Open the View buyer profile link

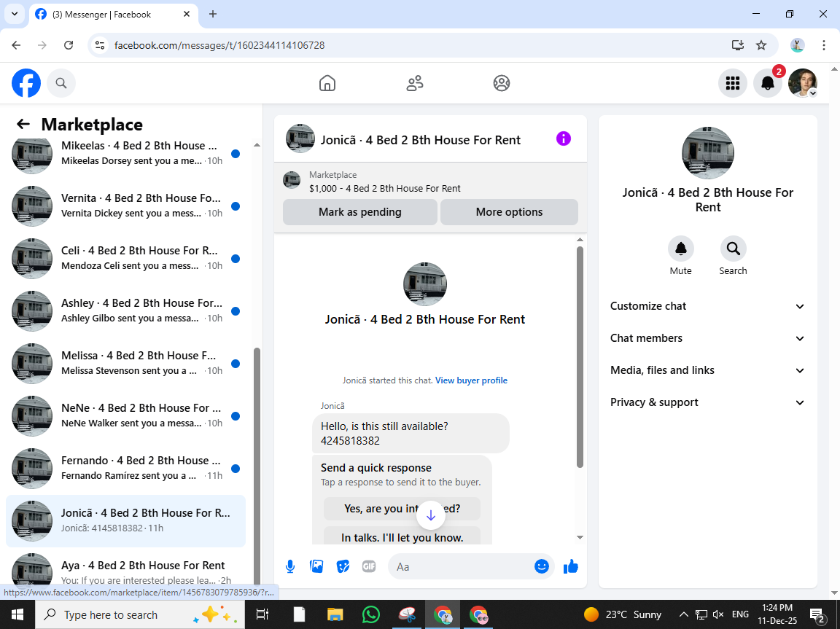(471, 380)
